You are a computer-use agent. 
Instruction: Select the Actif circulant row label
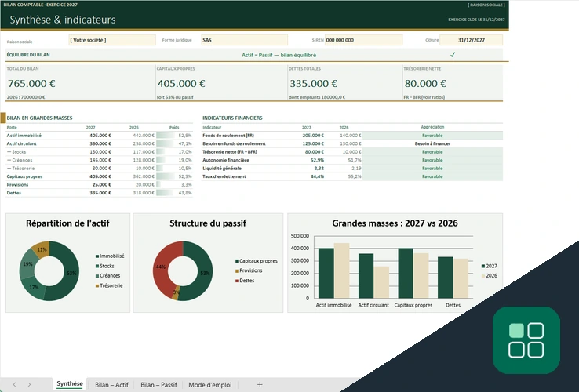[x=21, y=143]
